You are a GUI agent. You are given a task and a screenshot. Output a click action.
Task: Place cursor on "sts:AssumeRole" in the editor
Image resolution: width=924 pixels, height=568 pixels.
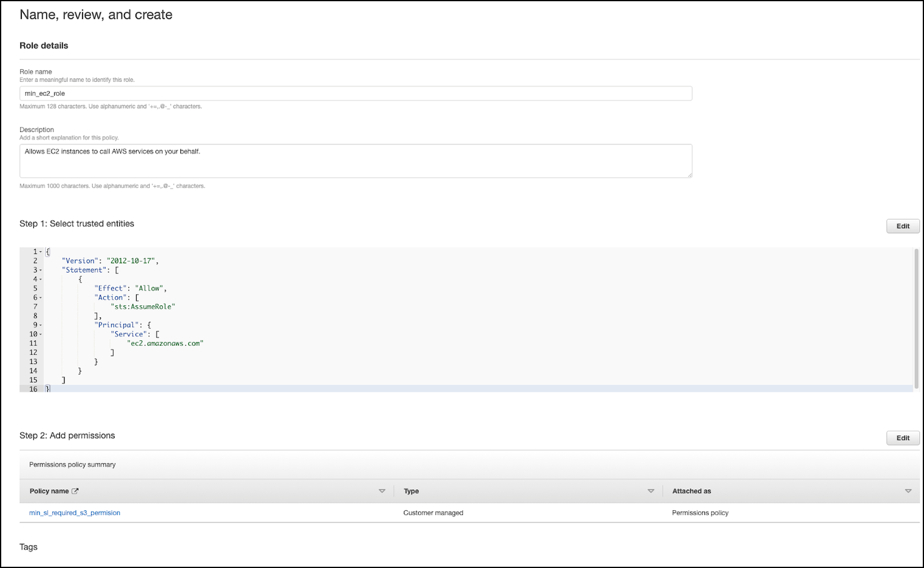point(144,307)
